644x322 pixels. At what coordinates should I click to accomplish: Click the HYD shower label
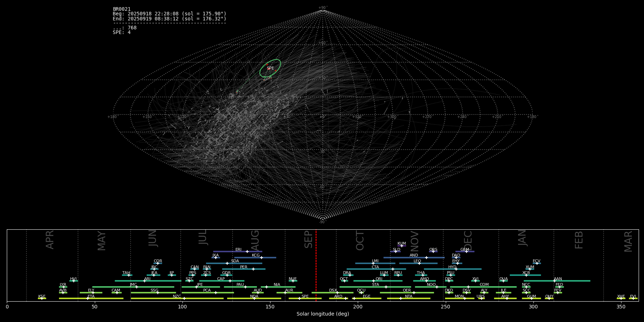tap(452, 267)
